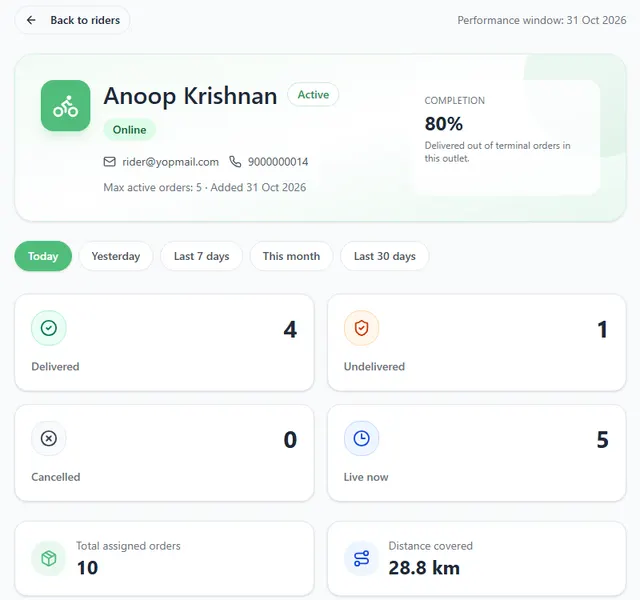Click the envelope email icon

109,162
